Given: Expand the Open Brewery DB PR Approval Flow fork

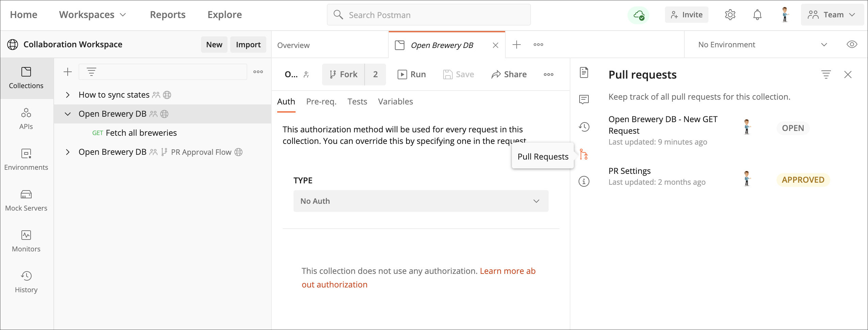Looking at the screenshot, I should pos(68,152).
